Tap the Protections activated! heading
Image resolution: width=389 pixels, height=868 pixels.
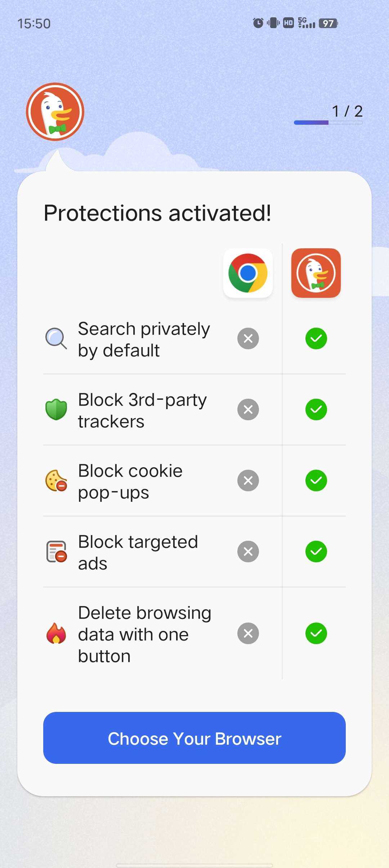[x=157, y=213]
